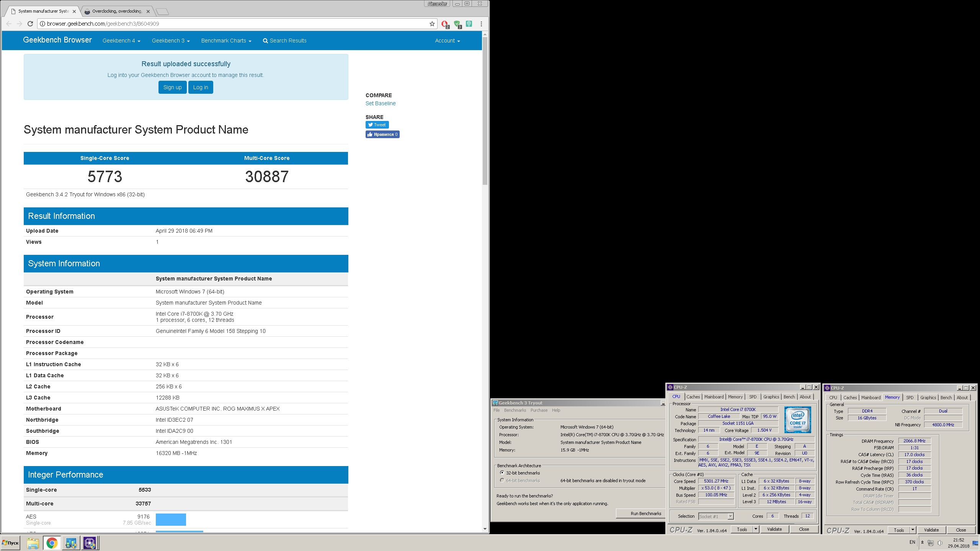The width and height of the screenshot is (980, 551).
Task: Expand the Account dropdown menu
Action: click(x=448, y=41)
